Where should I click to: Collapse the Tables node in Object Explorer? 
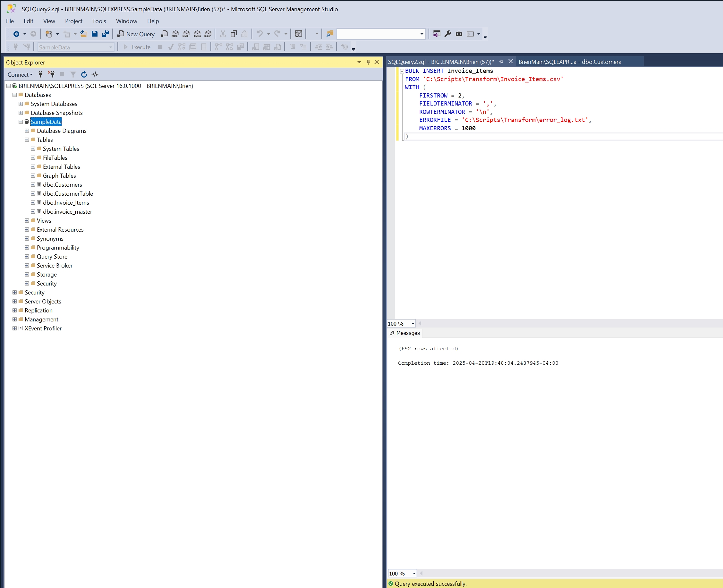click(x=27, y=140)
